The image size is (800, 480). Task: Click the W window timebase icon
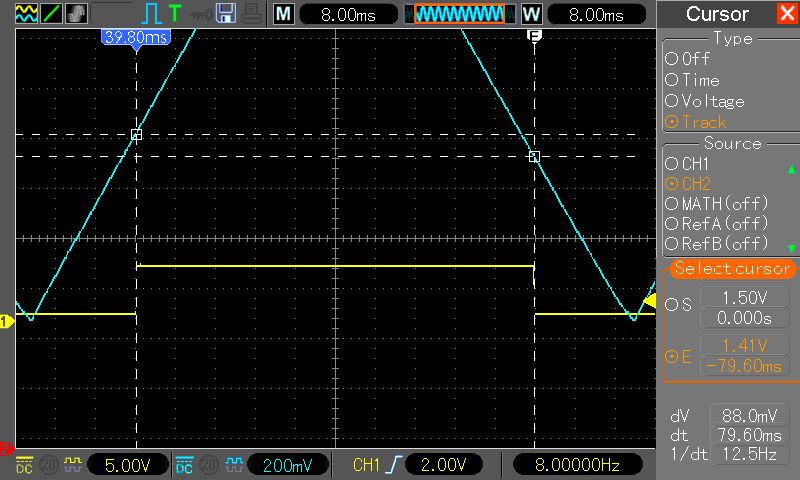tap(531, 14)
